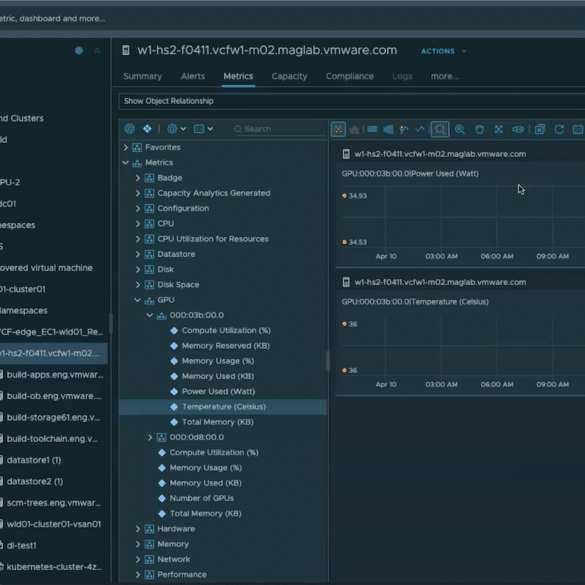
Task: Collapse the Metrics tree node
Action: click(126, 163)
